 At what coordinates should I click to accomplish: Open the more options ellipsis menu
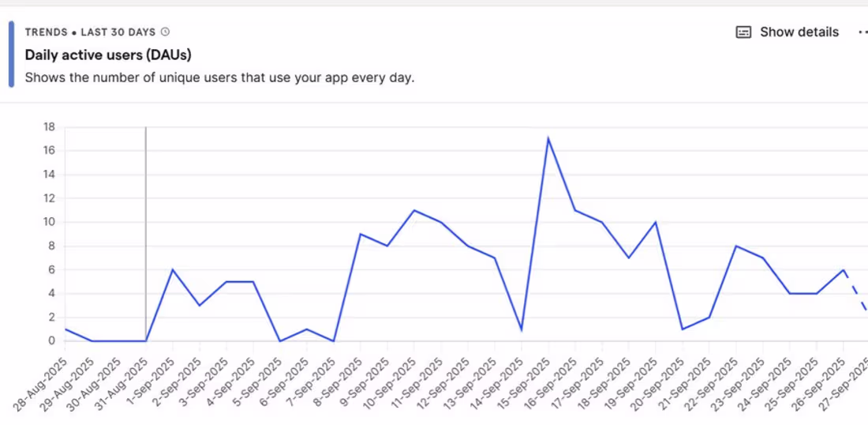click(x=862, y=32)
